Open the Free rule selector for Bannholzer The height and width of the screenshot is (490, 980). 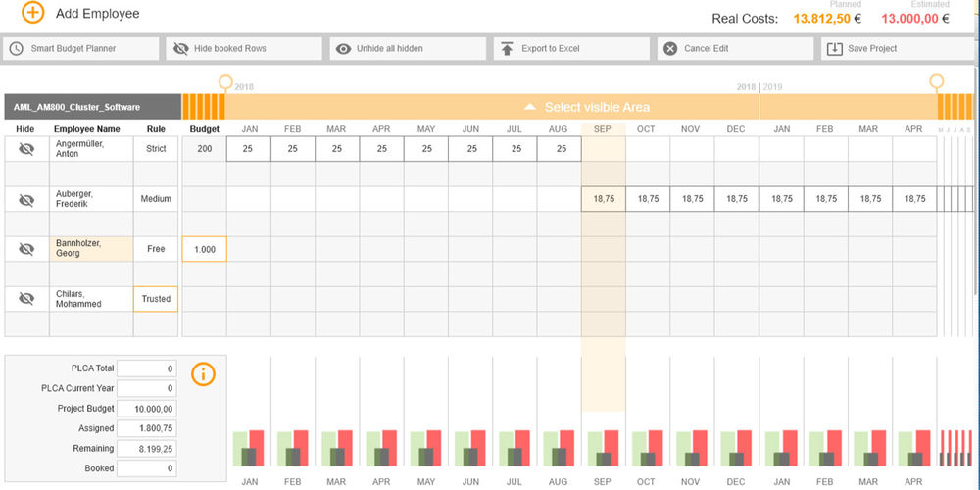point(156,249)
